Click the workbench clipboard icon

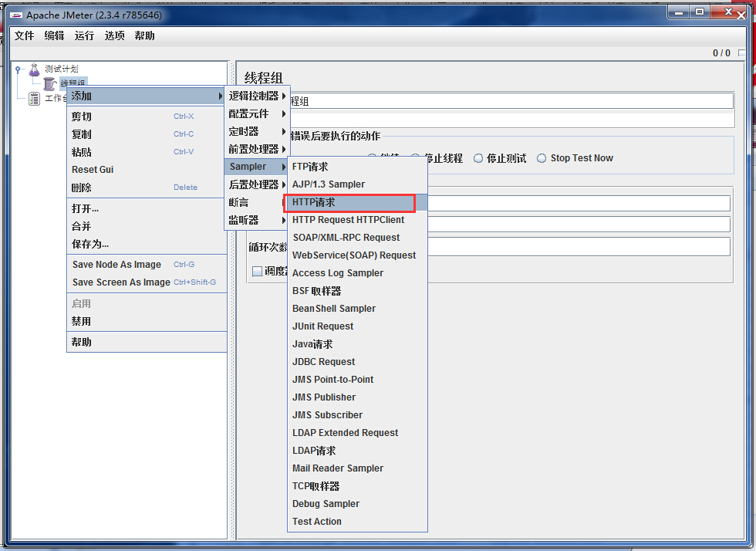tap(34, 99)
